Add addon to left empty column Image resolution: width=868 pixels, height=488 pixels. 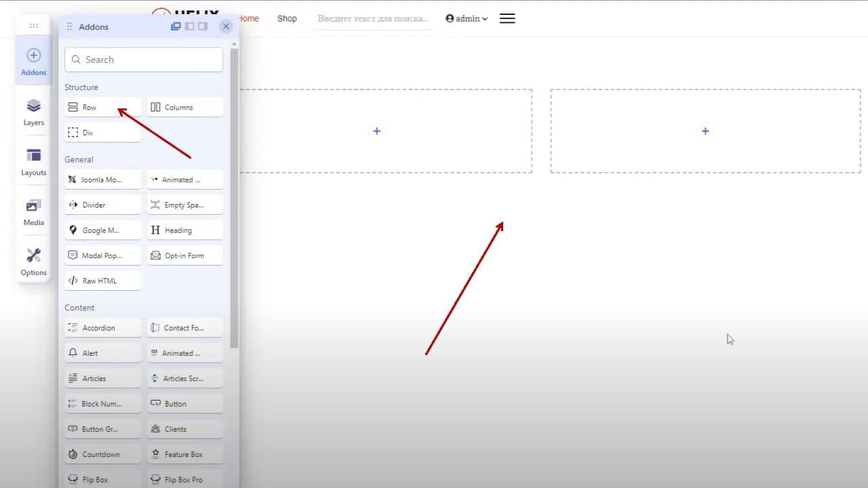coord(377,131)
